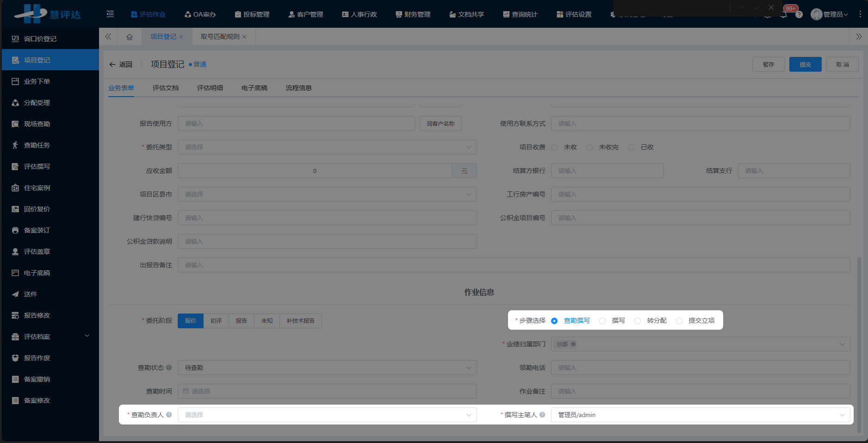Click the 提交 button to submit

tap(805, 64)
